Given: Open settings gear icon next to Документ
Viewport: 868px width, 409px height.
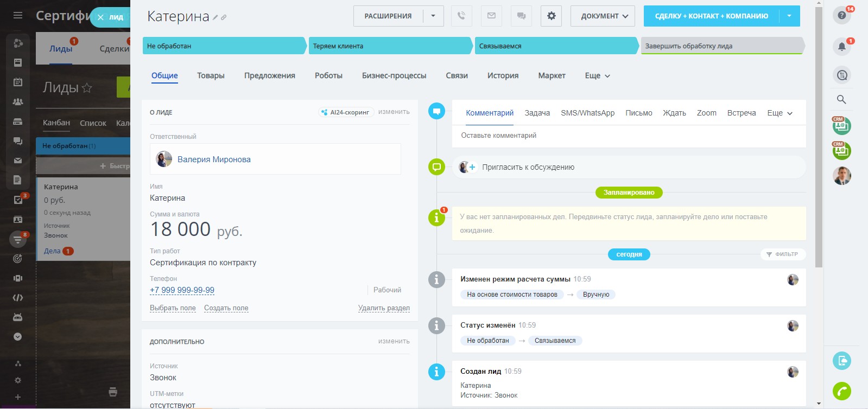Looking at the screenshot, I should (x=551, y=16).
